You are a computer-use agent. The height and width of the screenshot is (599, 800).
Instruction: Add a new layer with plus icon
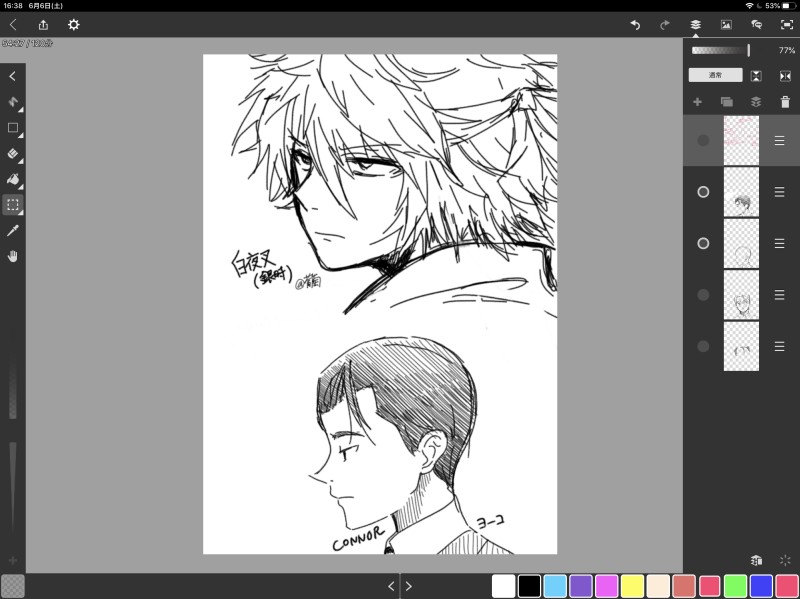point(697,102)
